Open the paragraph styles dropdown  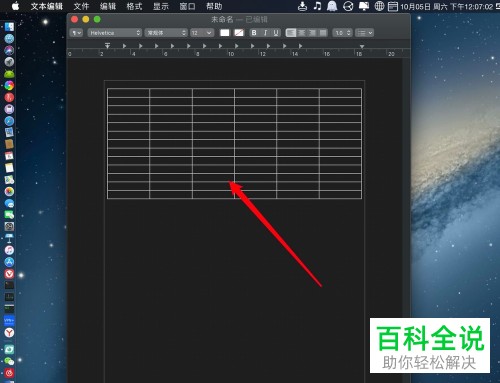click(x=77, y=33)
